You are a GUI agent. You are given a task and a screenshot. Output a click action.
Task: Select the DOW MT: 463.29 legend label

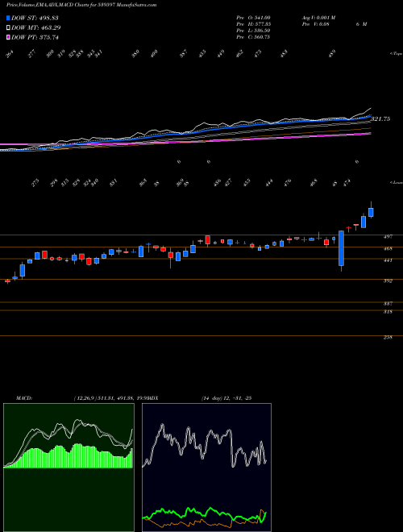point(36,27)
